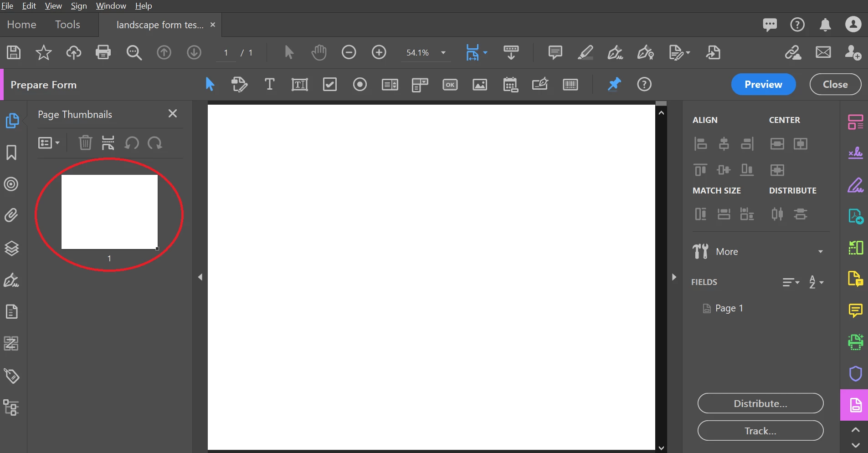Close the Page Thumbnails panel
868x453 pixels.
(x=173, y=113)
